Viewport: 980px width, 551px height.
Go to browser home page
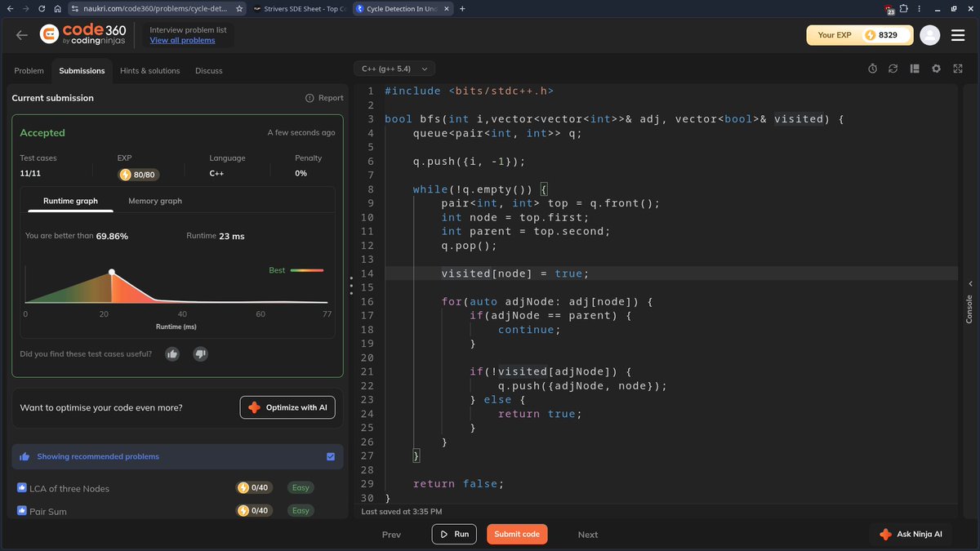[56, 8]
